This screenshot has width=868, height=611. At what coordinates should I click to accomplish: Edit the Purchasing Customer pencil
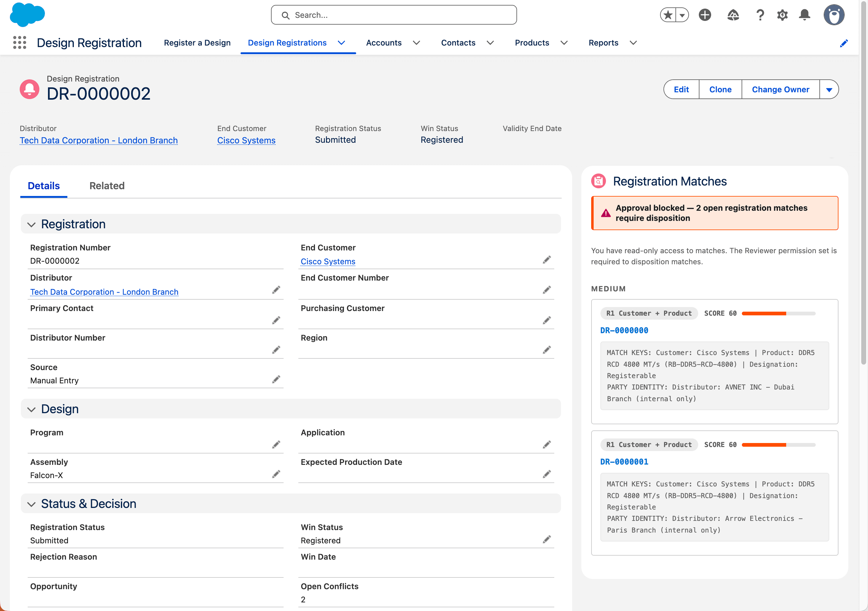547,320
